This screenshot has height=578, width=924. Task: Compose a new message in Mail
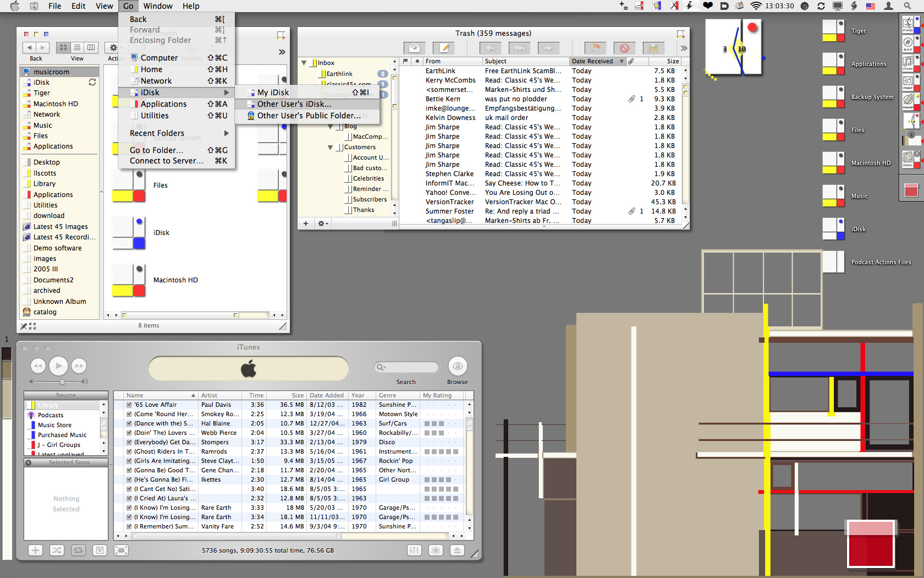(444, 48)
